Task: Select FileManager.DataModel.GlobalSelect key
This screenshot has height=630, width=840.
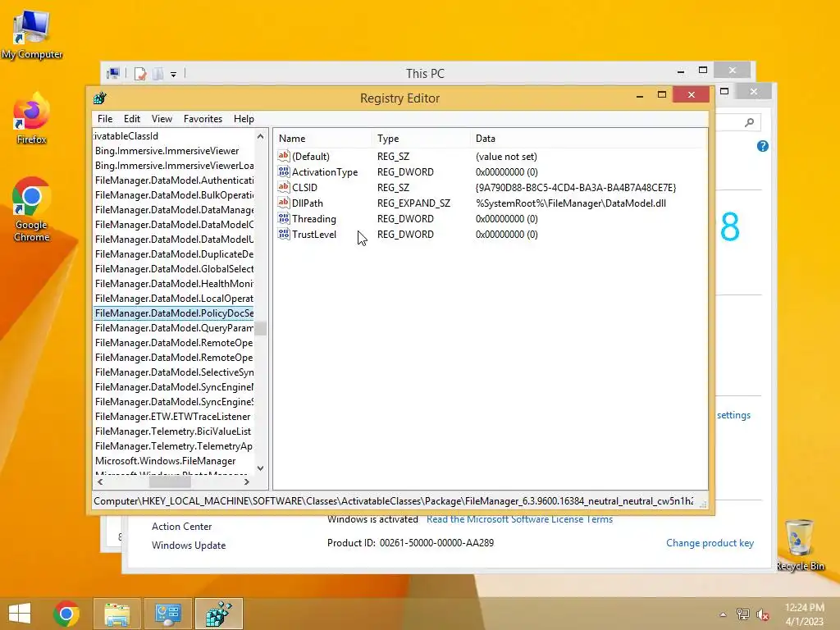Action: point(174,268)
